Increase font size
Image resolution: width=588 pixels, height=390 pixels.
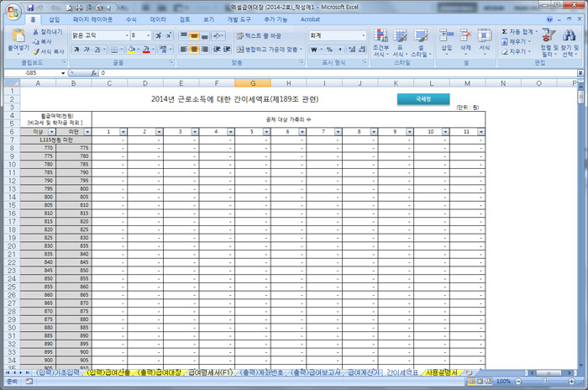159,35
